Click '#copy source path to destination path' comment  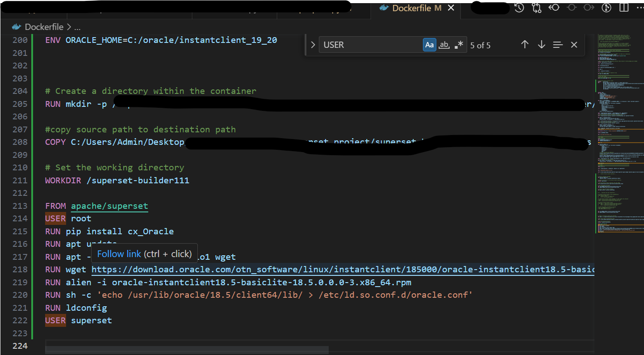click(140, 130)
